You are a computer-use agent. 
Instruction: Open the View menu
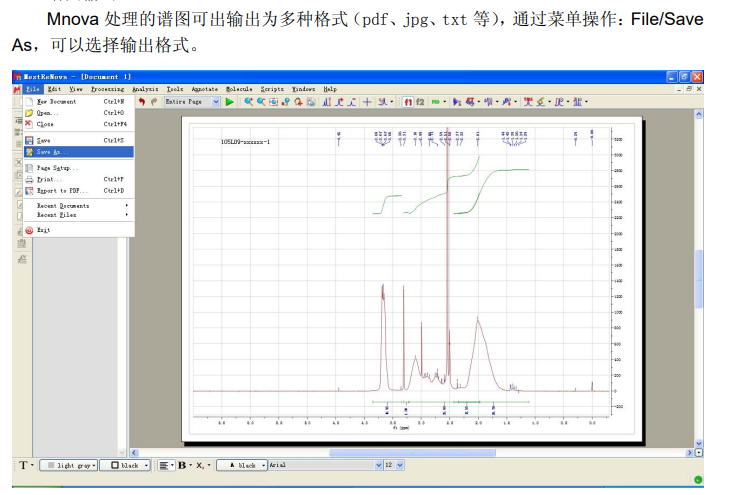(76, 89)
